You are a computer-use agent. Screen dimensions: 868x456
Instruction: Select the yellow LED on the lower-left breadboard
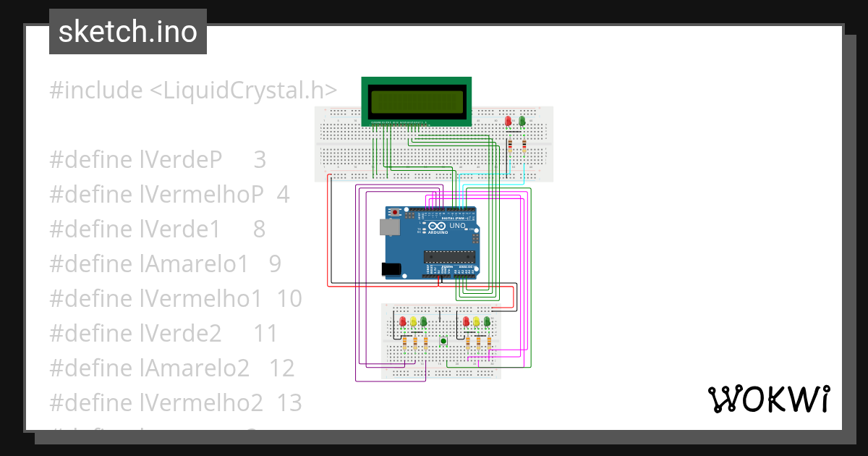click(x=413, y=321)
